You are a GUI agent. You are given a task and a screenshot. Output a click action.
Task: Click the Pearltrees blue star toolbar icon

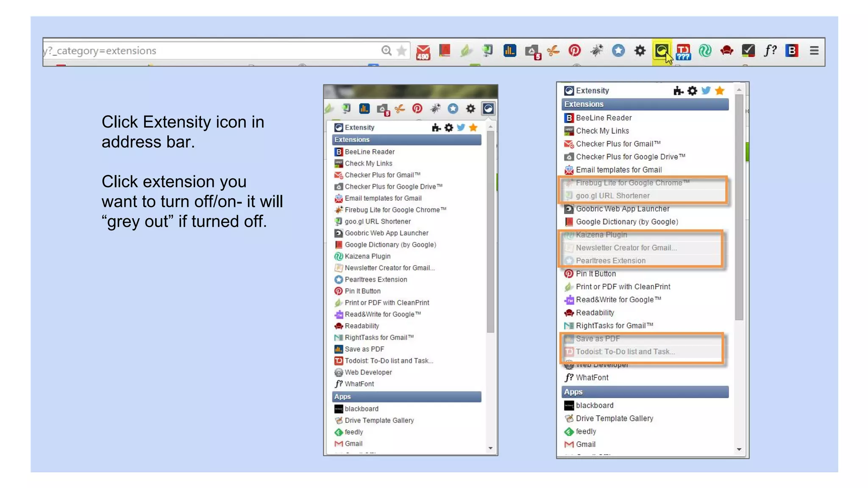(618, 50)
